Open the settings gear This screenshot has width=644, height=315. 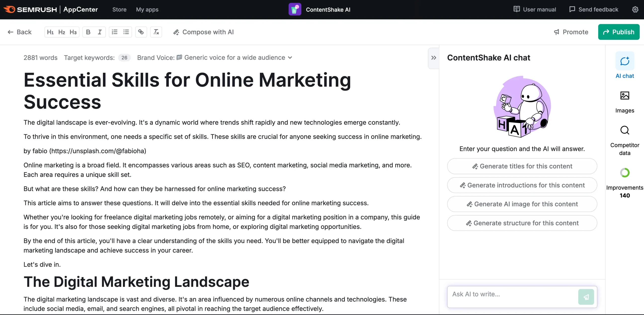pos(635,10)
